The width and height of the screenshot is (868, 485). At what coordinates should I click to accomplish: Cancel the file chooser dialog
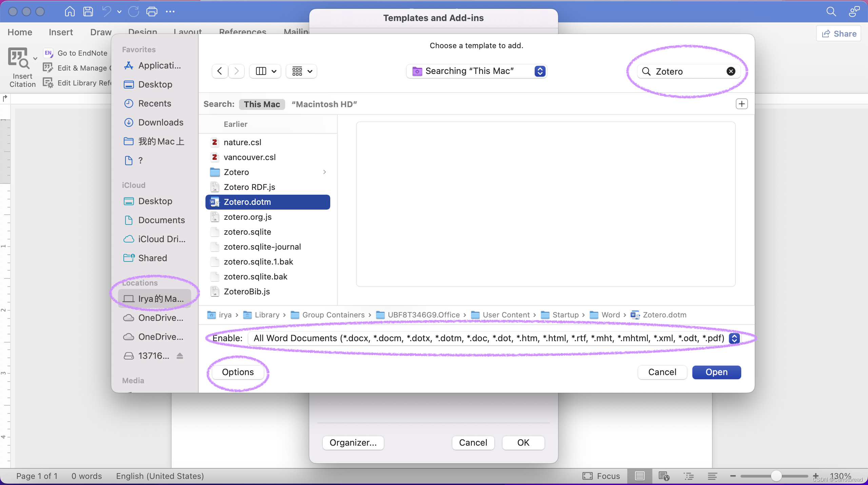coord(662,372)
